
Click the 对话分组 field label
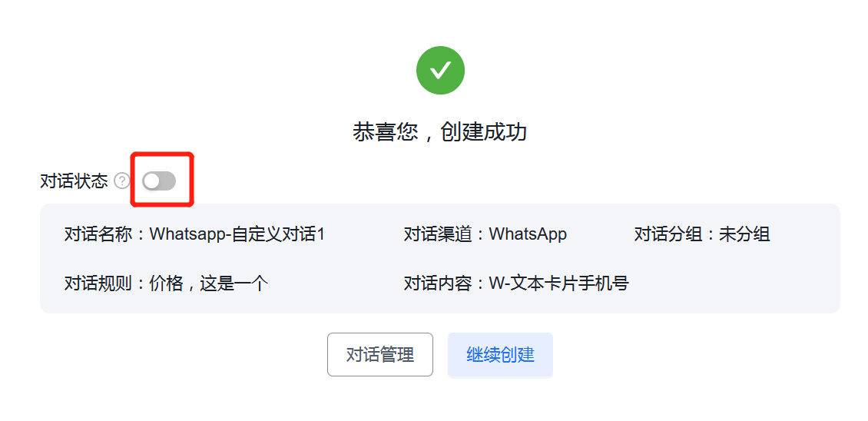point(668,234)
